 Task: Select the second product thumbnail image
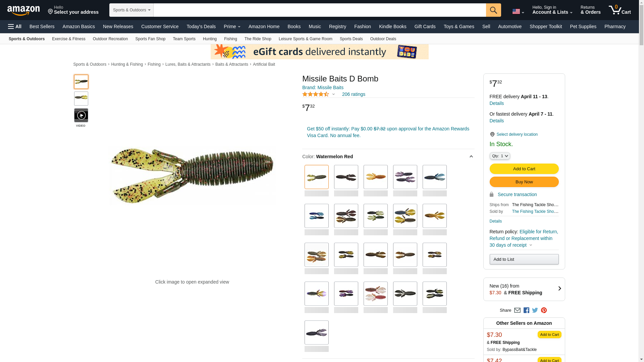coord(81,99)
